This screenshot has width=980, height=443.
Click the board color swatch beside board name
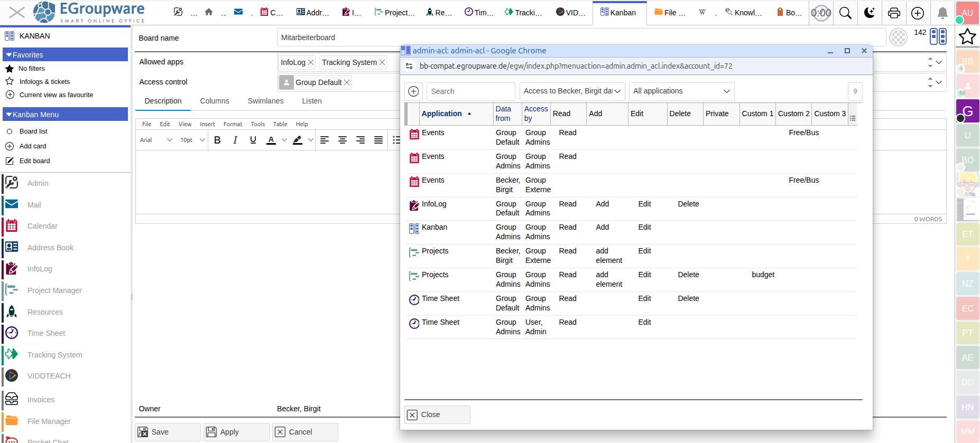click(898, 37)
